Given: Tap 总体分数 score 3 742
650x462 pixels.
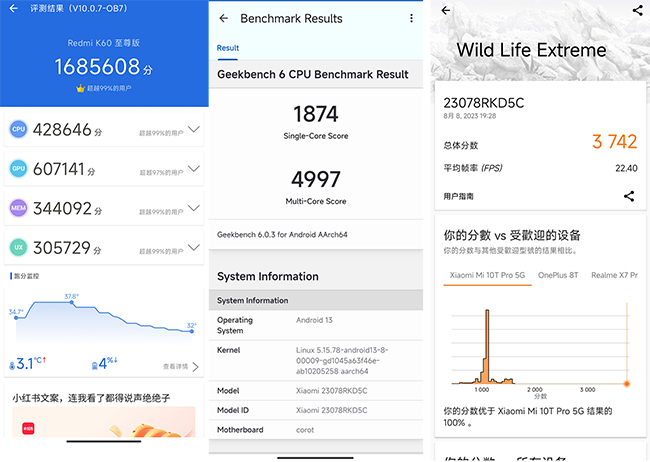Looking at the screenshot, I should 614,142.
